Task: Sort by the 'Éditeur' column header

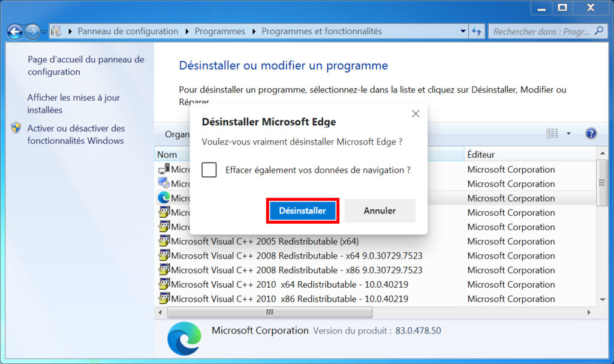Action: coord(530,154)
